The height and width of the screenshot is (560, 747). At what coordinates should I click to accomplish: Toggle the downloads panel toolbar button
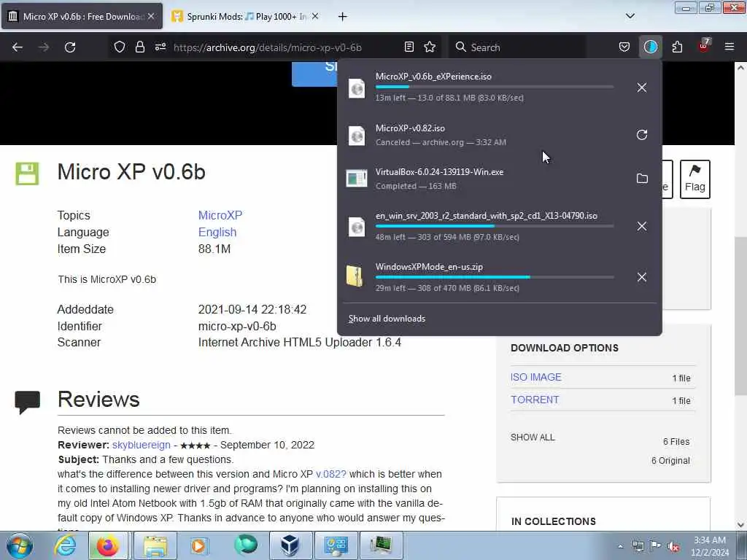coord(650,47)
